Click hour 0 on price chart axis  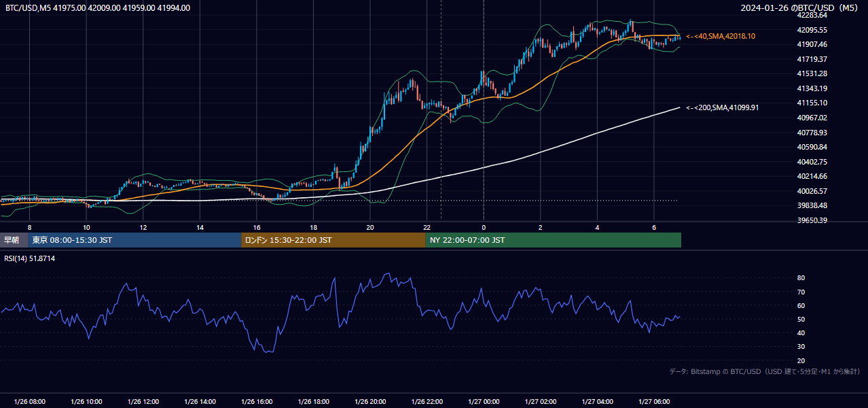[x=484, y=227]
